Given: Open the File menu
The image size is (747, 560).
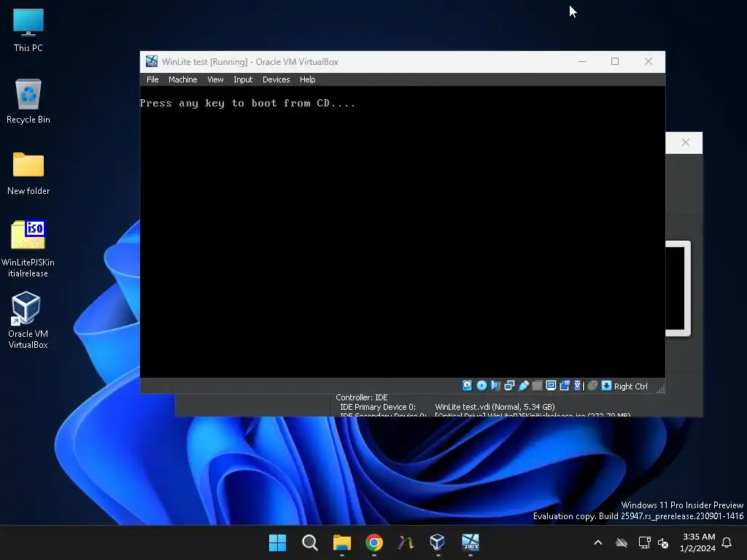Looking at the screenshot, I should pyautogui.click(x=152, y=79).
